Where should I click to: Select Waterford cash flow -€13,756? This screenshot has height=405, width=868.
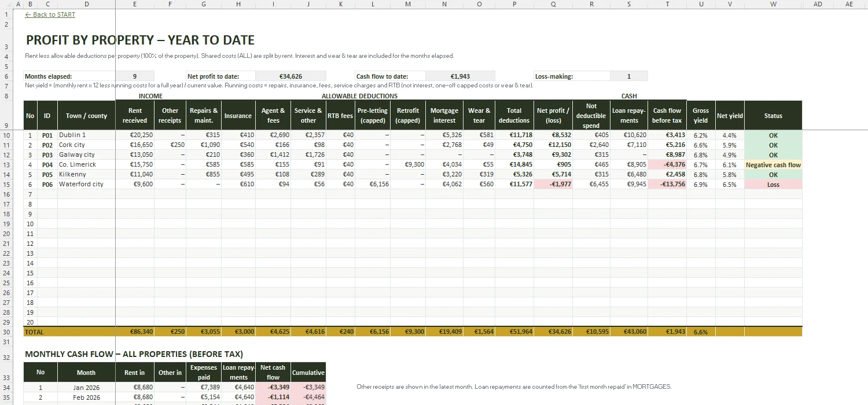pyautogui.click(x=667, y=184)
